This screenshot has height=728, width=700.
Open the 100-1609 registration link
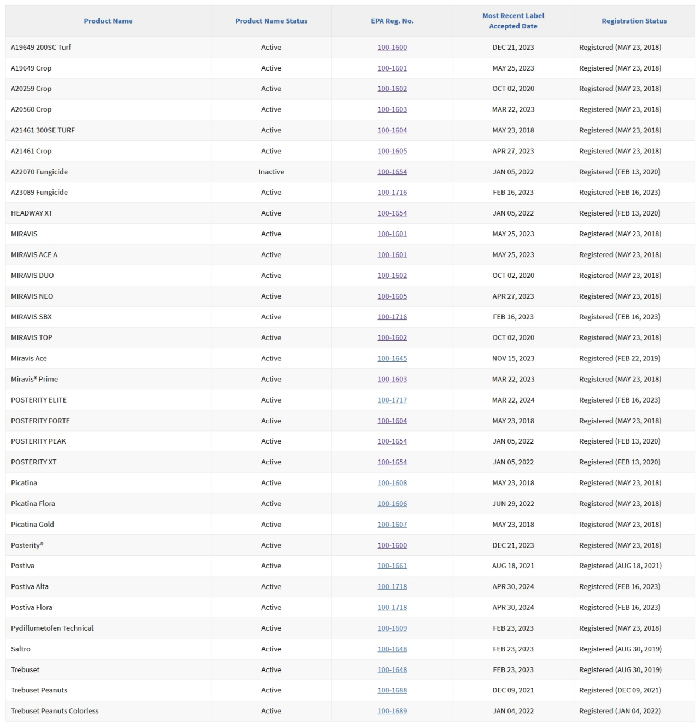point(392,628)
